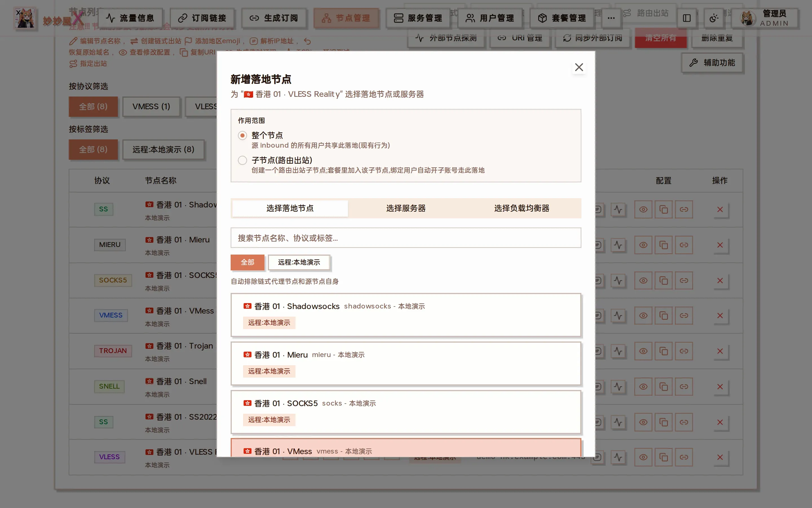Open 流量信息 in top navigation
The width and height of the screenshot is (812, 508).
[130, 18]
